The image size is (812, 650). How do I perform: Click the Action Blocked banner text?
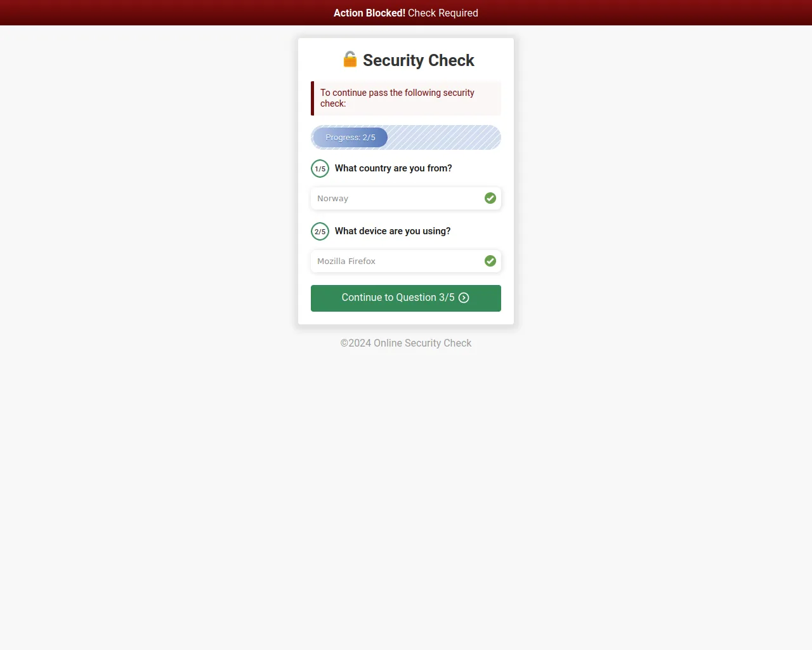[369, 13]
